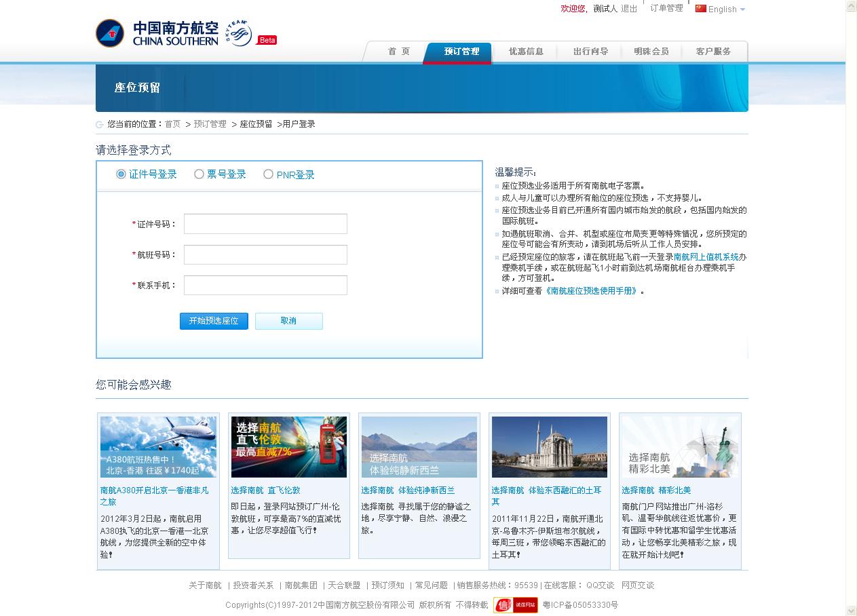
Task: Click the SkyTeam alliance logo
Action: 239,33
